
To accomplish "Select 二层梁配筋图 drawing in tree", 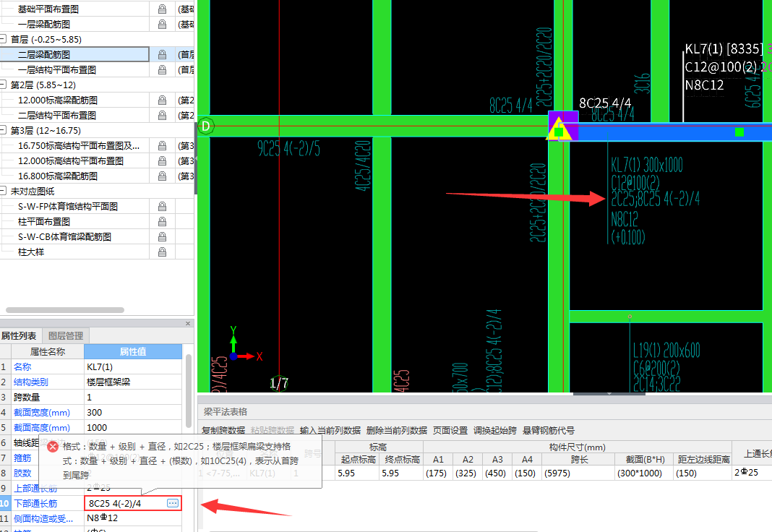I will click(44, 55).
